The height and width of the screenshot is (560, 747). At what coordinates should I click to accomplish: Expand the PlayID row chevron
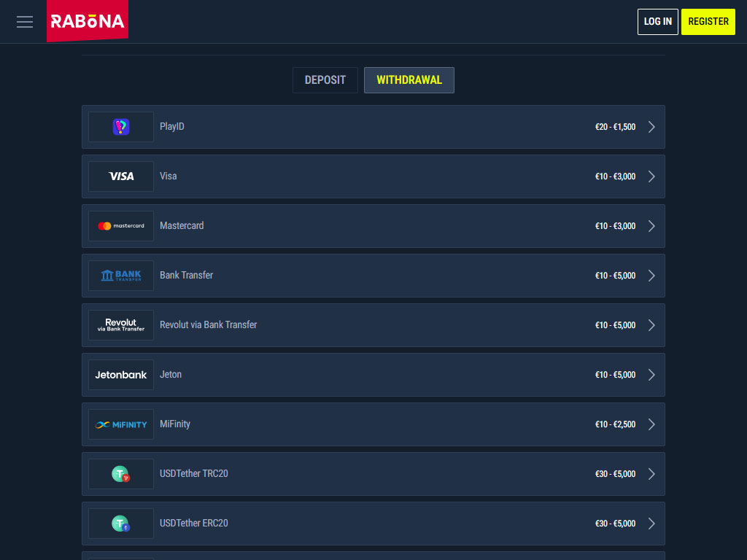(651, 127)
